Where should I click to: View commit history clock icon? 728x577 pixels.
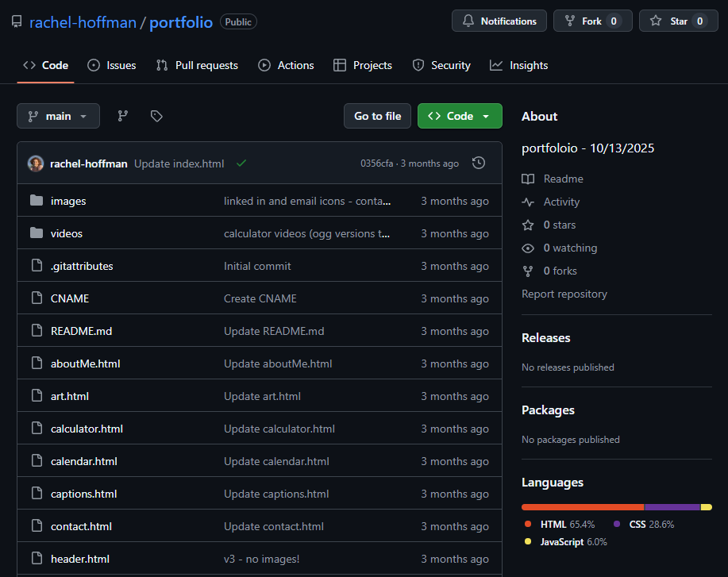[479, 163]
